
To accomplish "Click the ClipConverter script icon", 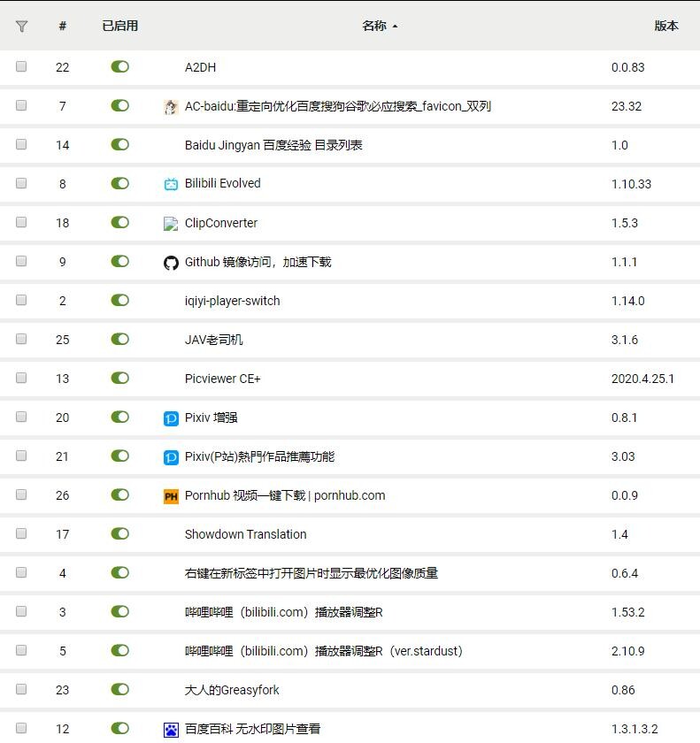I will point(171,224).
